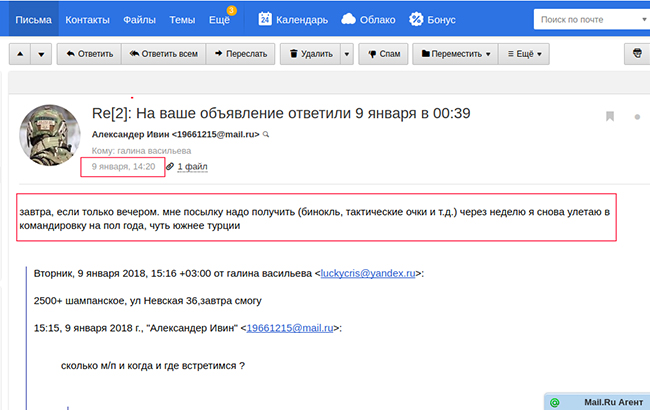Screen dimensions: 650x410
Task: Reply with the Ответить button
Action: pos(89,54)
